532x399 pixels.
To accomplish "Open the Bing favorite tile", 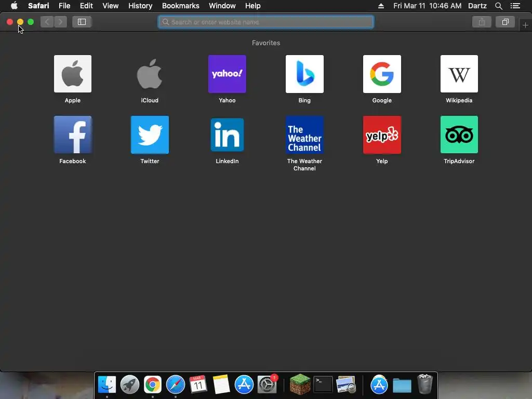I will (304, 74).
